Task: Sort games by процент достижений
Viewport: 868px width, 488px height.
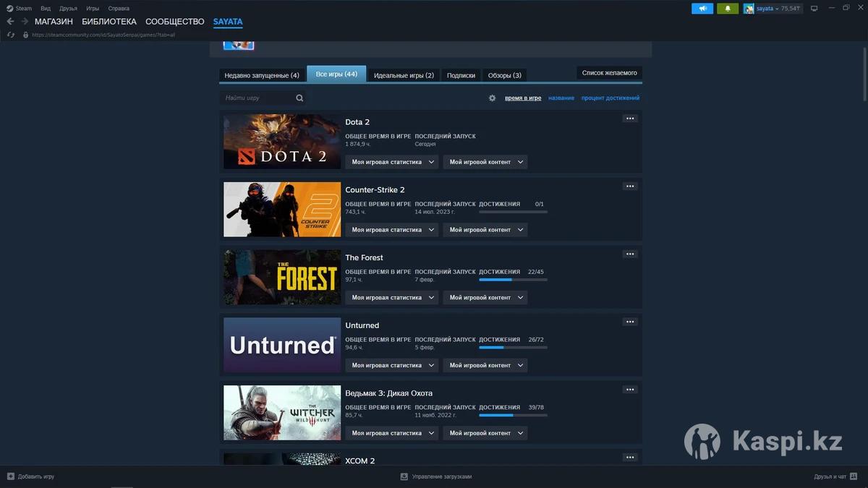Action: pos(610,98)
